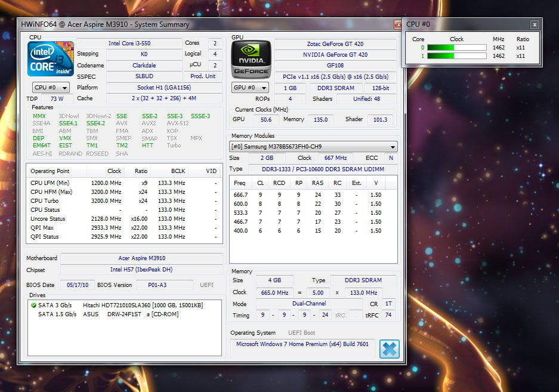Click the Acer Aspire M3910 motherboard field
Image resolution: width=559 pixels, height=392 pixels.
[141, 258]
